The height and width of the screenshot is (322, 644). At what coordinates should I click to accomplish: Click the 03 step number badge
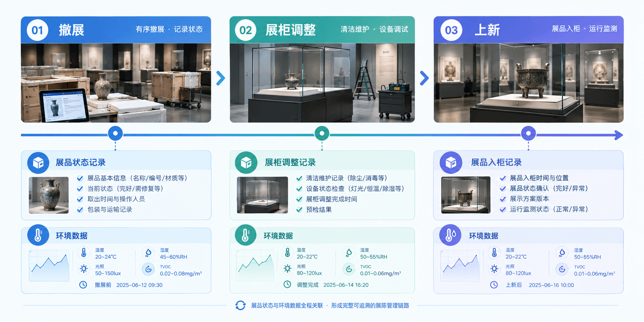click(x=451, y=30)
